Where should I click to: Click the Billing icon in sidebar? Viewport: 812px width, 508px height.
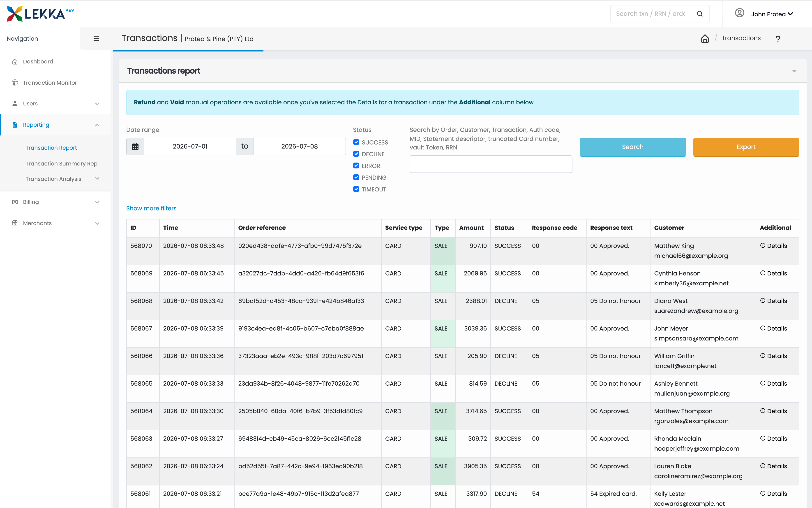[15, 202]
